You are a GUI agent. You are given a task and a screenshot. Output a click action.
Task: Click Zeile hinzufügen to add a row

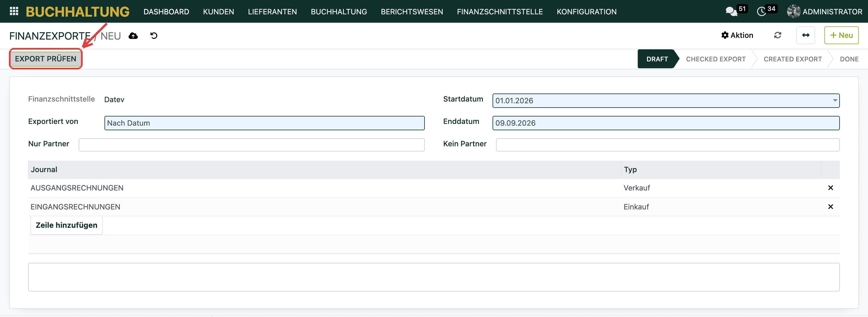pos(66,225)
